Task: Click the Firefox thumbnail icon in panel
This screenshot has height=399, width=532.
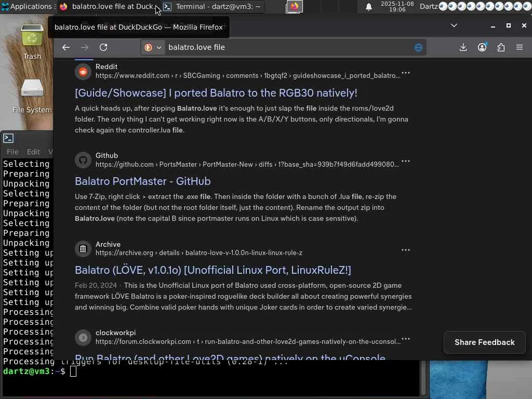Action: [294, 6]
